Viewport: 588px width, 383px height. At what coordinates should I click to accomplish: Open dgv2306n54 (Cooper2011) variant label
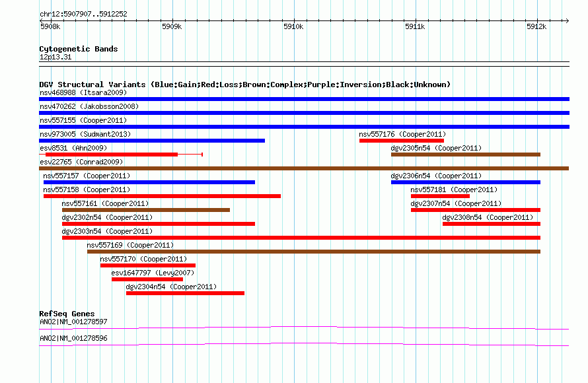point(436,176)
